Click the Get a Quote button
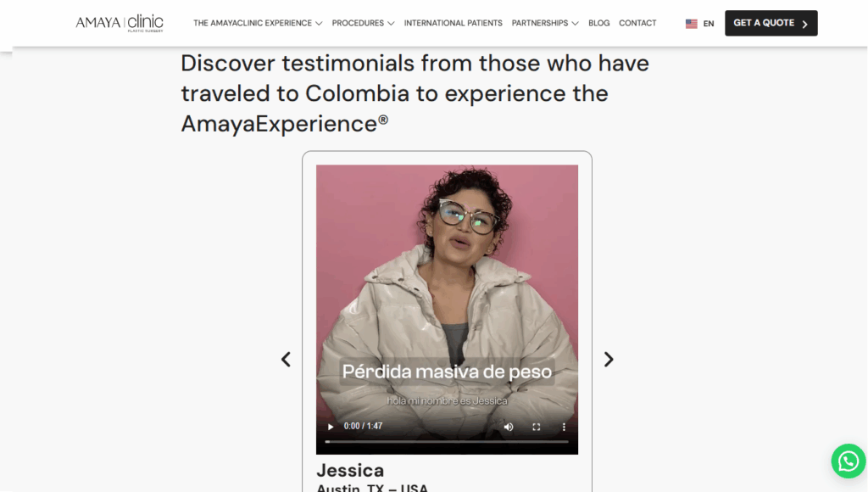868x492 pixels. pos(771,23)
